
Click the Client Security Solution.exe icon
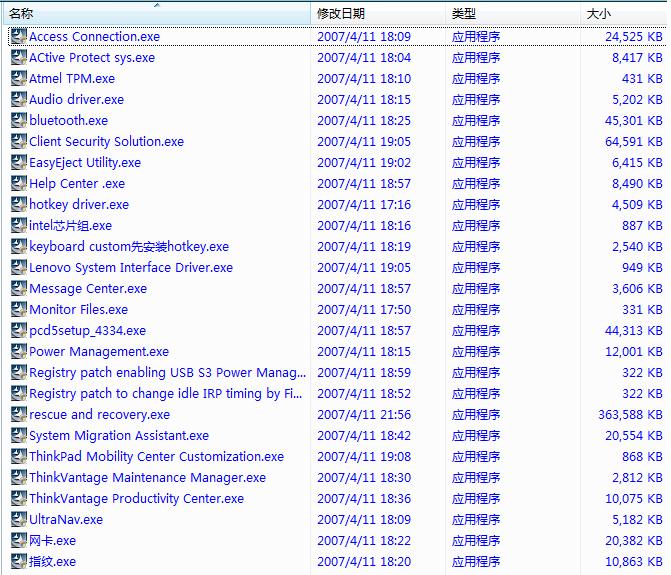(18, 141)
